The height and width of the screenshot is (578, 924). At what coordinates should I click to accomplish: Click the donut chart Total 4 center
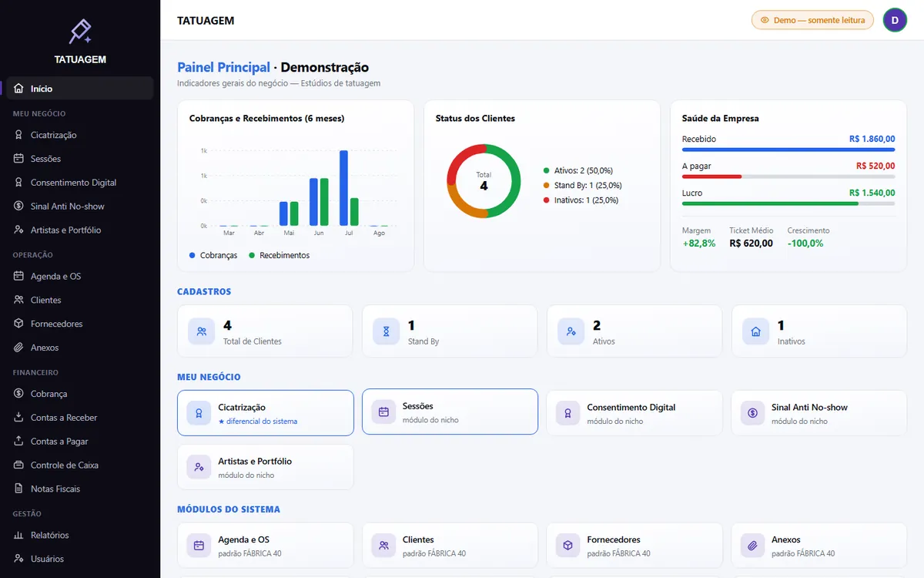[484, 181]
